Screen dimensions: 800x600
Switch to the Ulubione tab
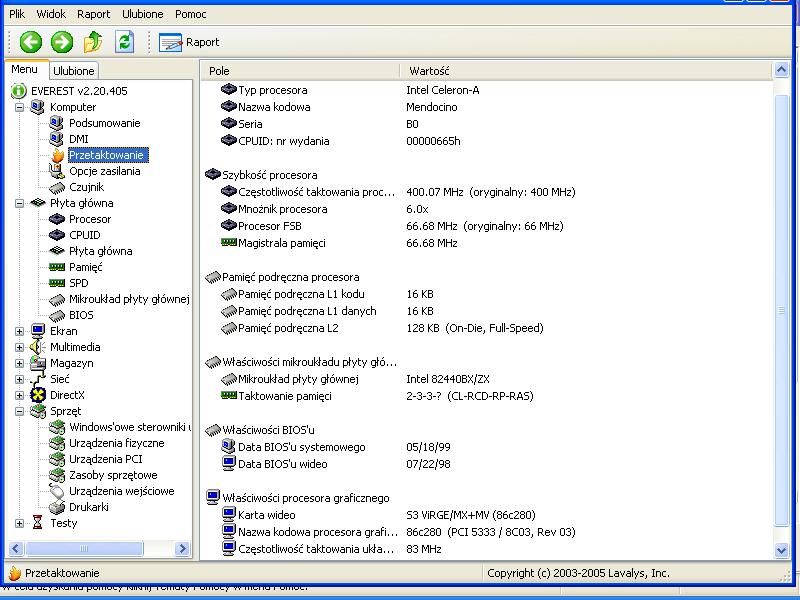pos(73,70)
